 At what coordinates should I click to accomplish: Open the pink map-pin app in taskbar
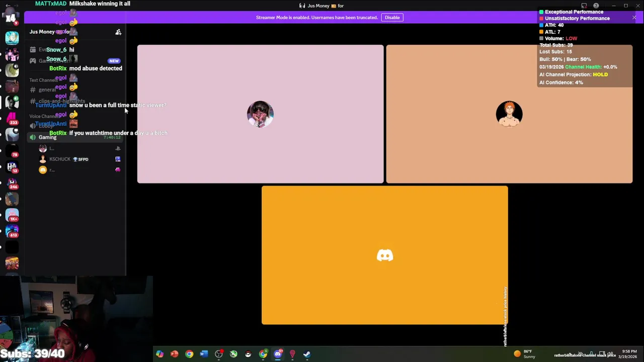point(292,354)
